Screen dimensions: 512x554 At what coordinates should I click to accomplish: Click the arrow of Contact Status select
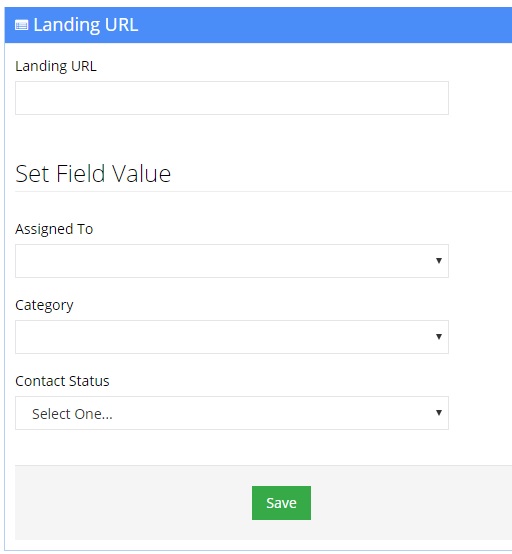(x=439, y=413)
